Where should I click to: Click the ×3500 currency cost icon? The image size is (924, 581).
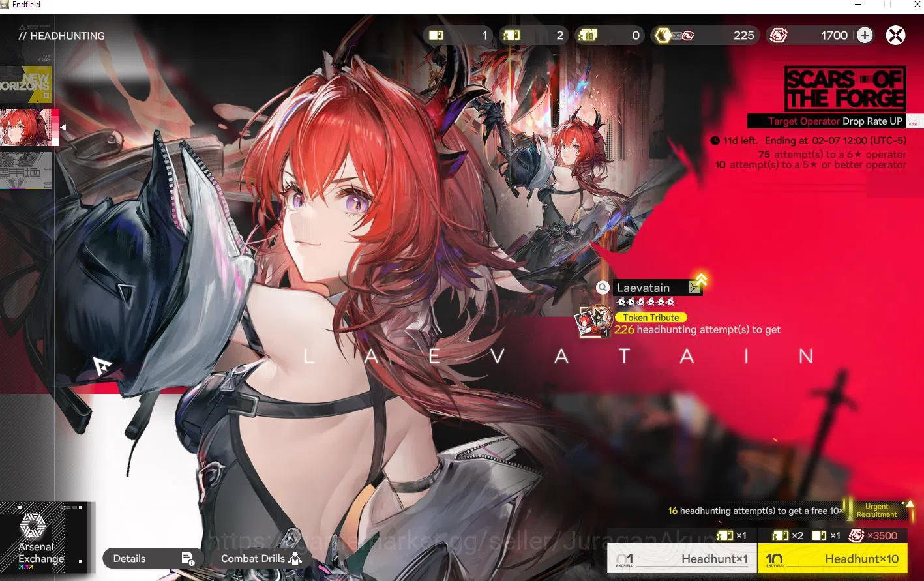pos(856,535)
